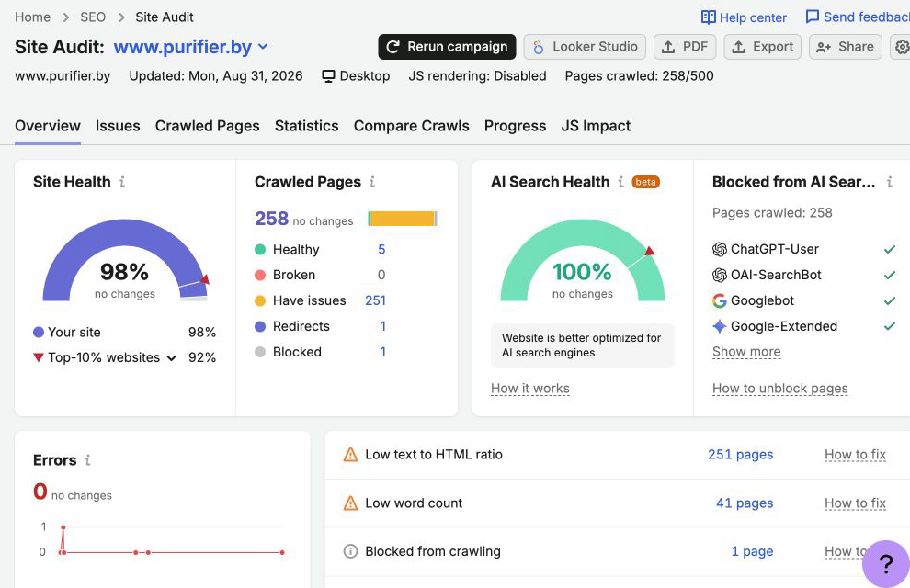
Task: Click the crawled pages yellow distribution bar
Action: coord(403,219)
